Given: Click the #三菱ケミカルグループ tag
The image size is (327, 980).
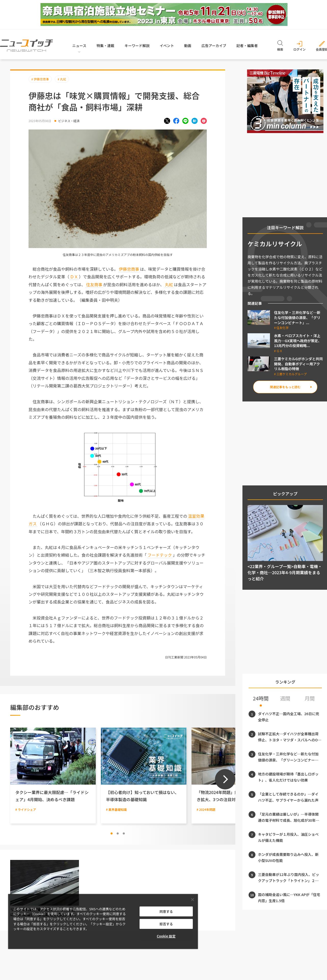Looking at the screenshot, I should click(290, 374).
